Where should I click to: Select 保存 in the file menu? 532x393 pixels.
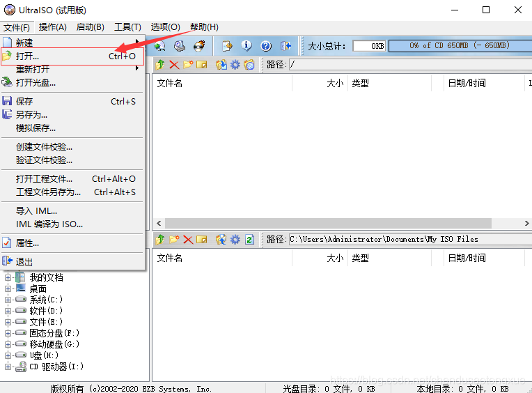(72, 101)
